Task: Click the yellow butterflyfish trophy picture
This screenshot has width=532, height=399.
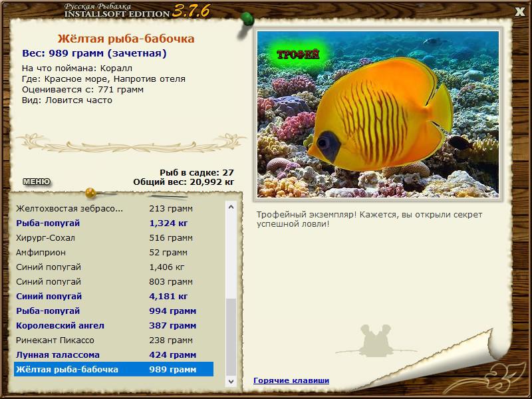Action: point(378,114)
